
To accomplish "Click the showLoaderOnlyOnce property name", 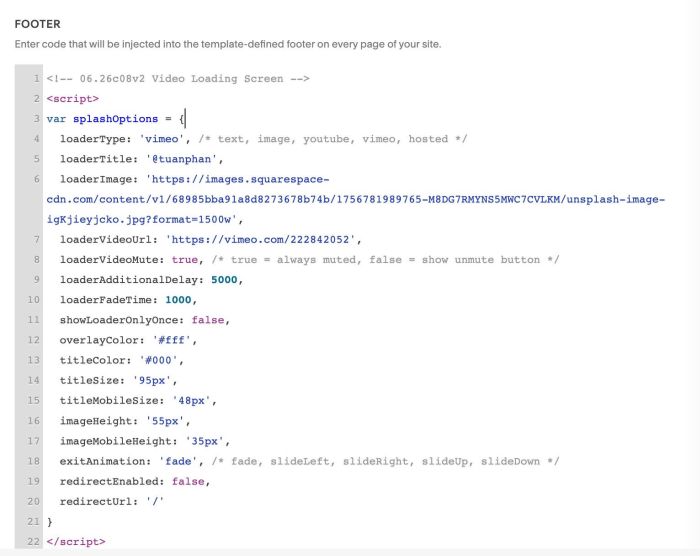I will pyautogui.click(x=119, y=320).
